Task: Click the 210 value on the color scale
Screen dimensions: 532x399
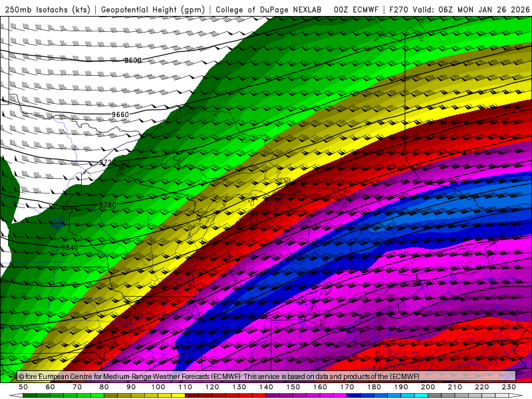Action: tap(455, 387)
